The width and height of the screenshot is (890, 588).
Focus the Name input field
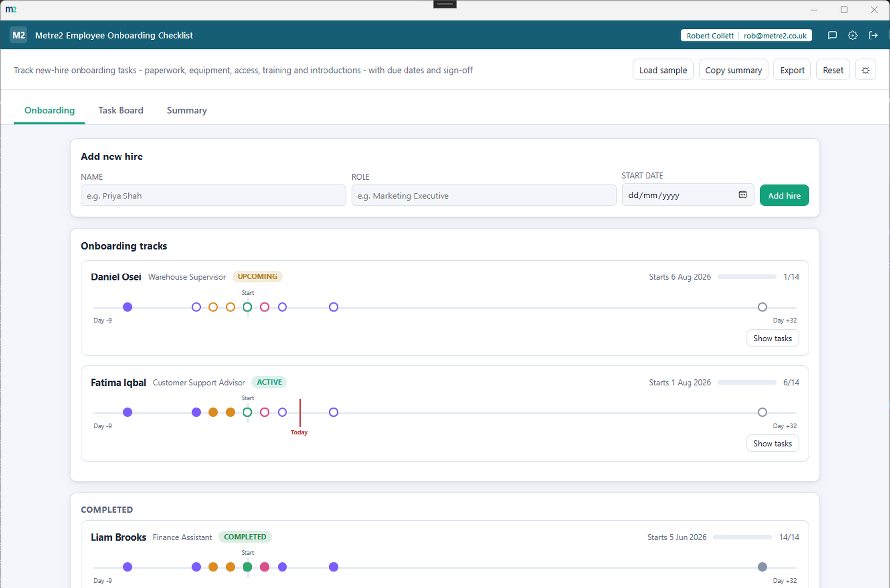[213, 196]
